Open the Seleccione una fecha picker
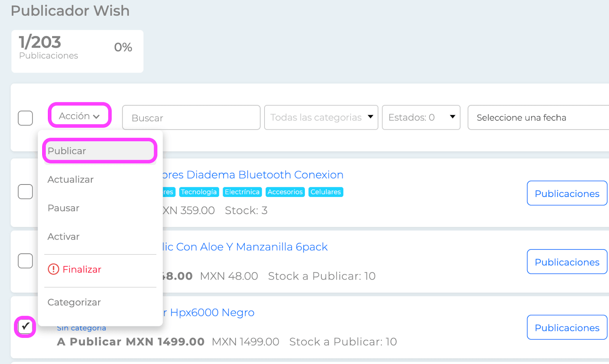 pos(538,118)
